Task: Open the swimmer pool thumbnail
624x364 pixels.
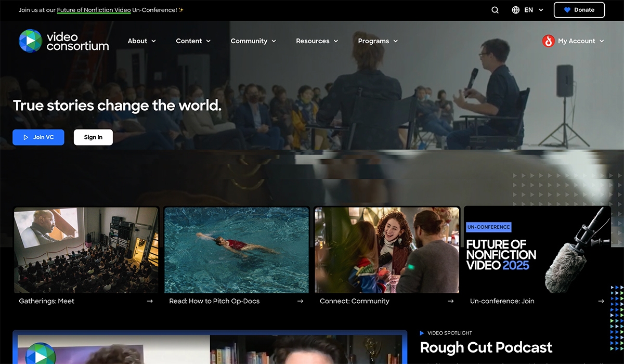Action: coord(237,250)
